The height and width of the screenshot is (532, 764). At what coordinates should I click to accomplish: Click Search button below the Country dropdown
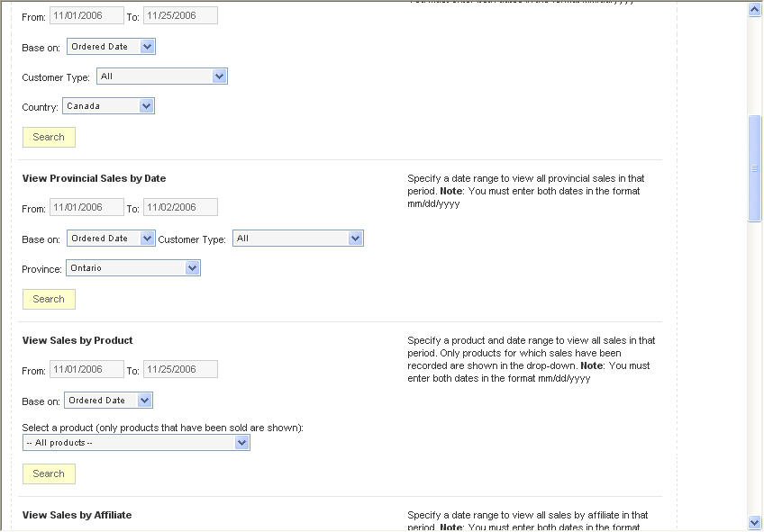pos(49,137)
